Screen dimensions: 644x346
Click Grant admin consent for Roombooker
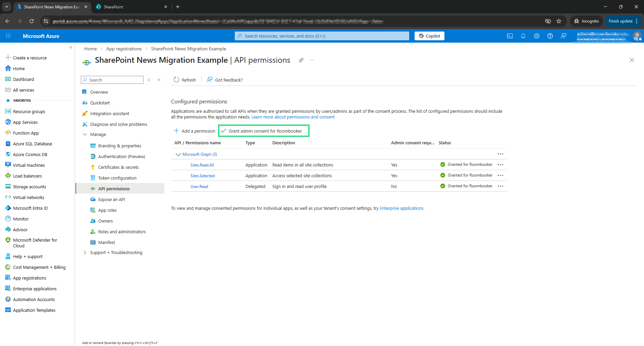click(264, 131)
